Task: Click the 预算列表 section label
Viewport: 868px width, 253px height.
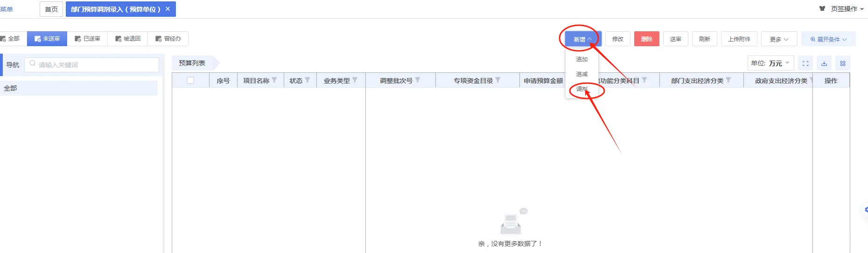Action: [192, 63]
